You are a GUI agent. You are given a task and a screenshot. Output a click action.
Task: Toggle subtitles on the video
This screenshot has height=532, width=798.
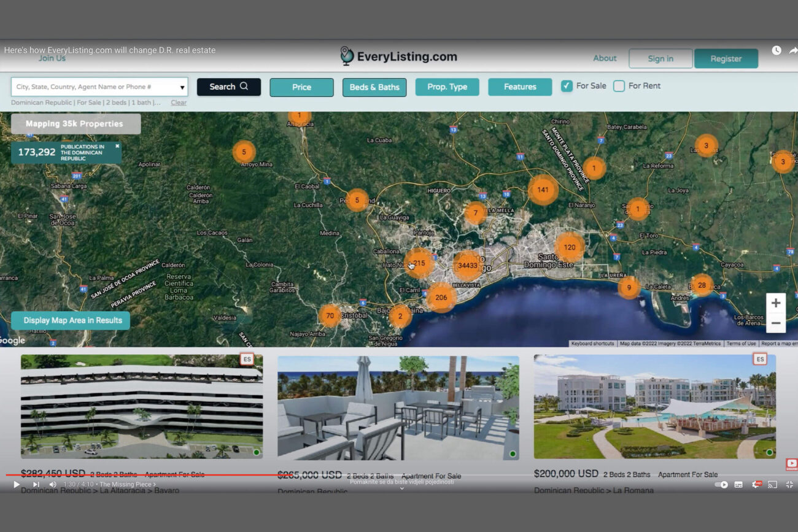tap(738, 485)
